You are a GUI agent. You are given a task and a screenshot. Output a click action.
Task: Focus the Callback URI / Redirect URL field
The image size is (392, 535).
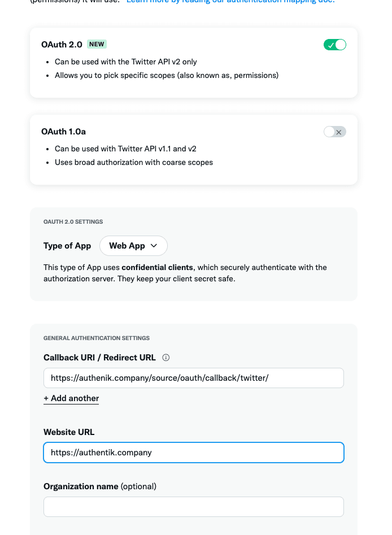(x=193, y=378)
